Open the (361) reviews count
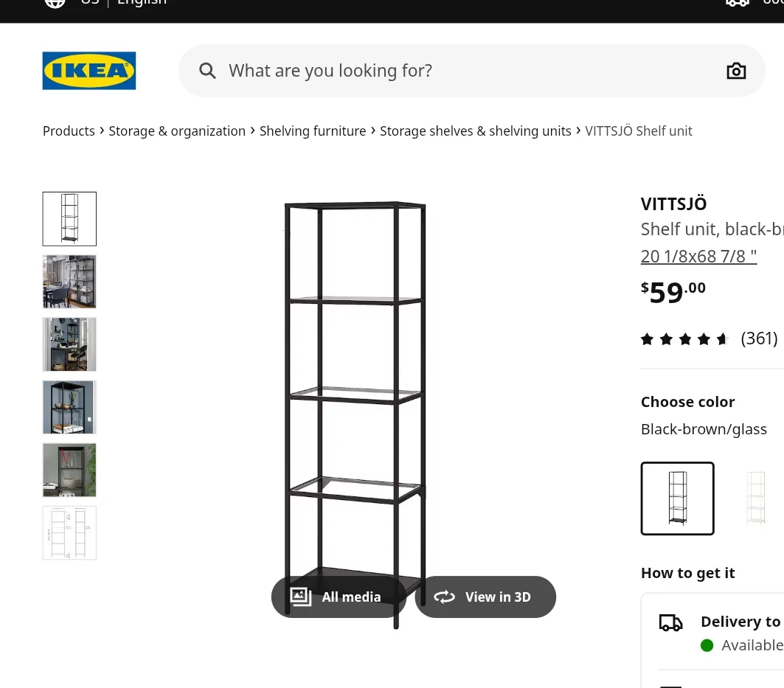 pos(759,338)
